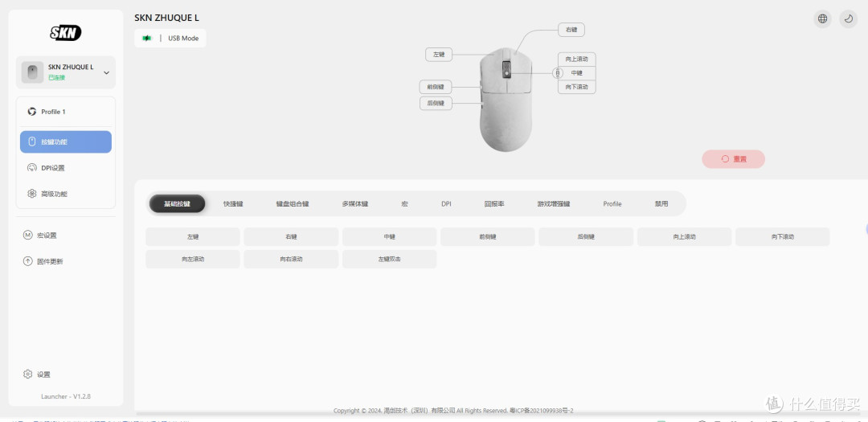Click the 高级功能 gear icon
868x422 pixels.
[32, 194]
